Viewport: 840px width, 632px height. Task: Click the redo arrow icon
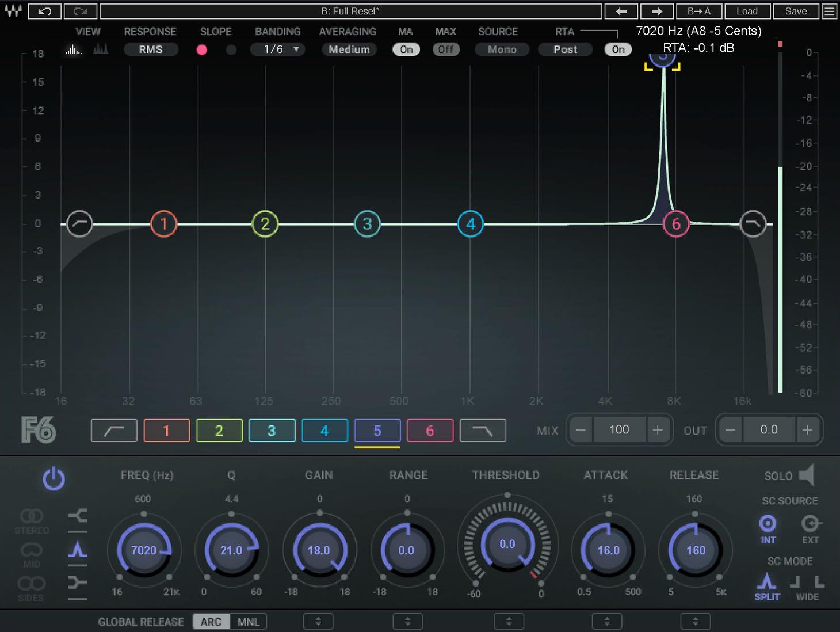81,11
